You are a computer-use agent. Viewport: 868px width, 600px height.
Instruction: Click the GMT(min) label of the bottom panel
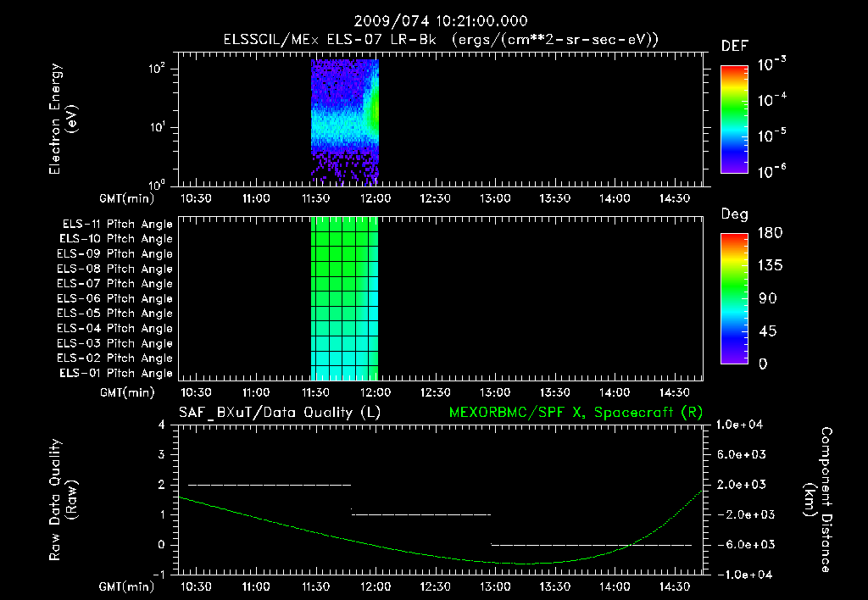(127, 586)
